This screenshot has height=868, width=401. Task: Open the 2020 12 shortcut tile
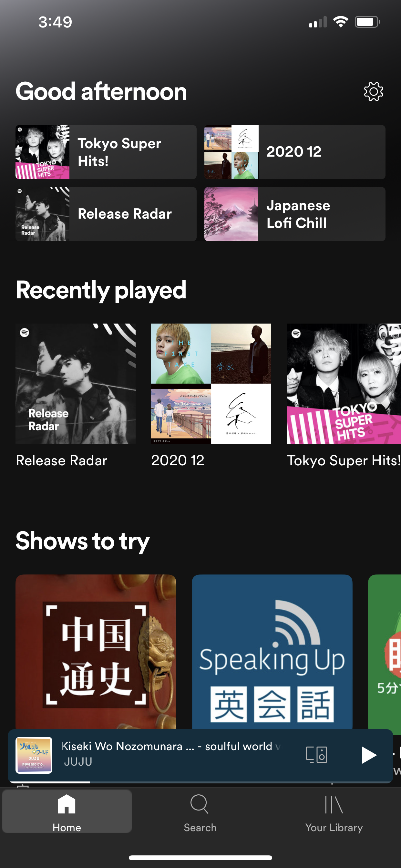point(294,152)
